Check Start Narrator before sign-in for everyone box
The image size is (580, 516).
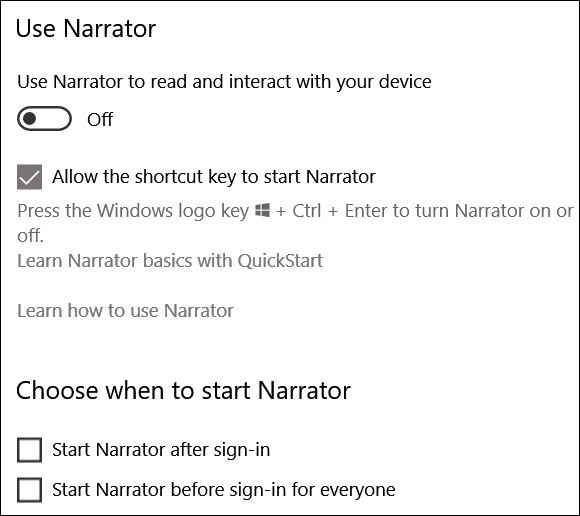click(29, 490)
